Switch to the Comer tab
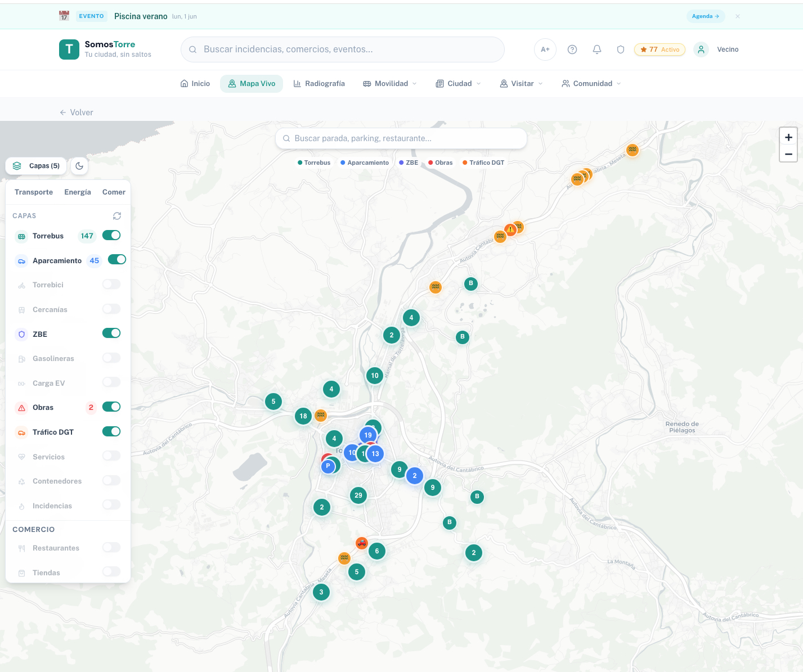This screenshot has height=672, width=803. [114, 192]
